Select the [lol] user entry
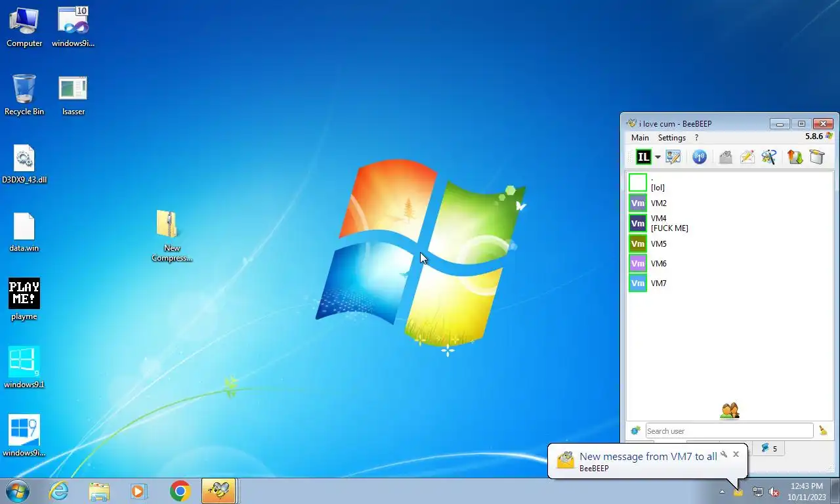Viewport: 840px width, 504px height. point(730,182)
